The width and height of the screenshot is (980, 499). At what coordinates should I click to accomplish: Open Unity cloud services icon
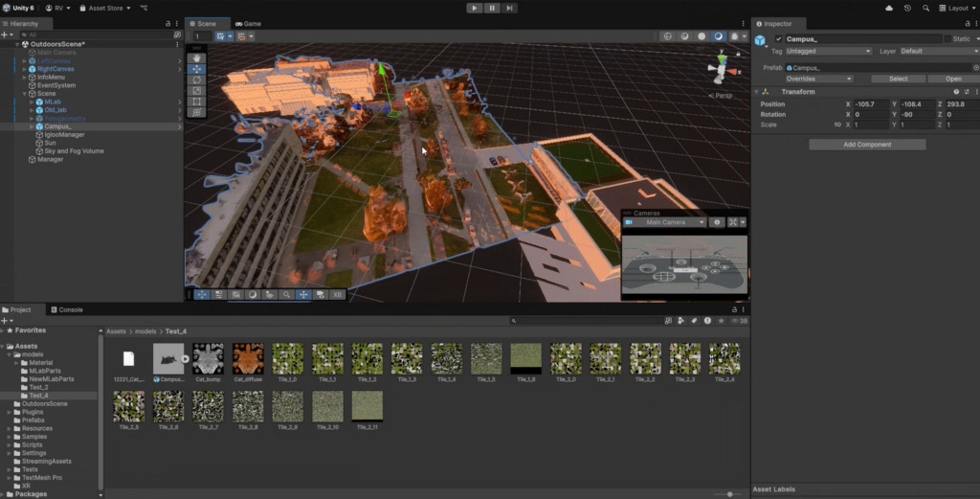pyautogui.click(x=889, y=8)
